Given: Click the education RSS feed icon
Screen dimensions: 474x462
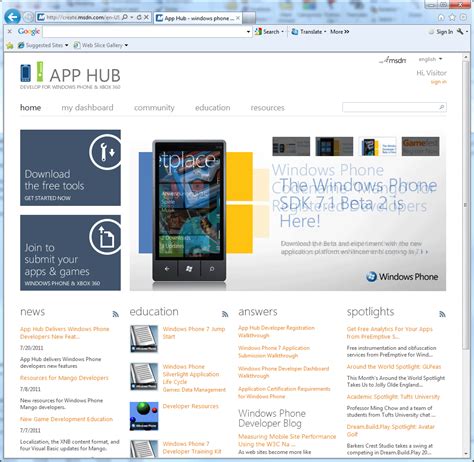Looking at the screenshot, I should pyautogui.click(x=225, y=314).
